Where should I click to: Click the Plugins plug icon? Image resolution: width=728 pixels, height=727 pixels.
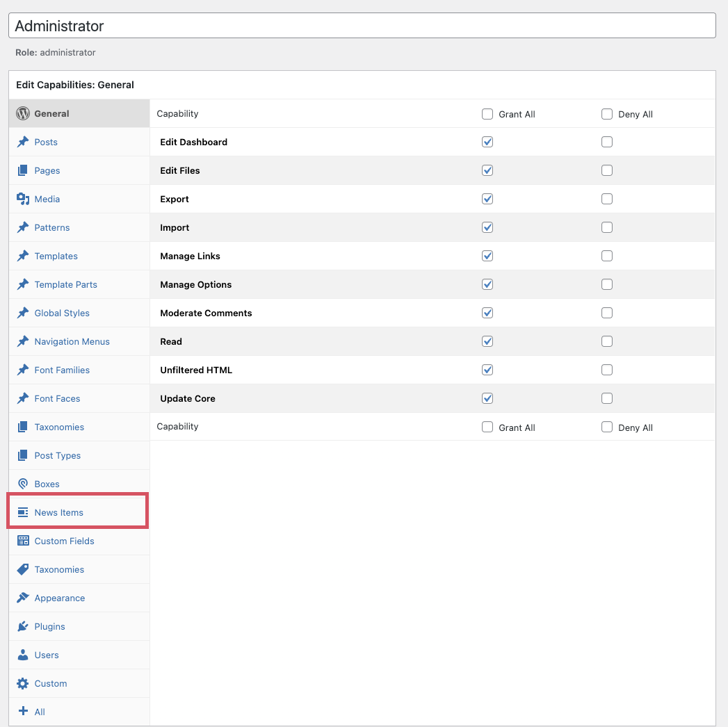click(23, 626)
